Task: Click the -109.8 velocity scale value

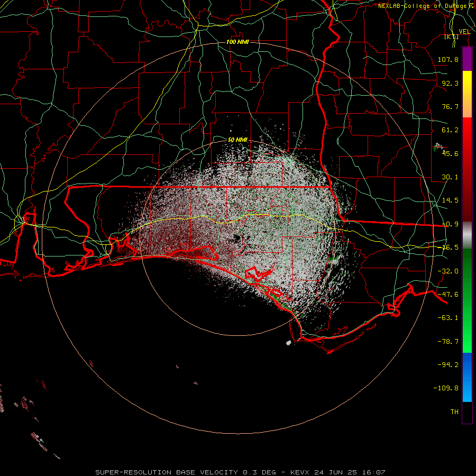Action: tap(446, 388)
